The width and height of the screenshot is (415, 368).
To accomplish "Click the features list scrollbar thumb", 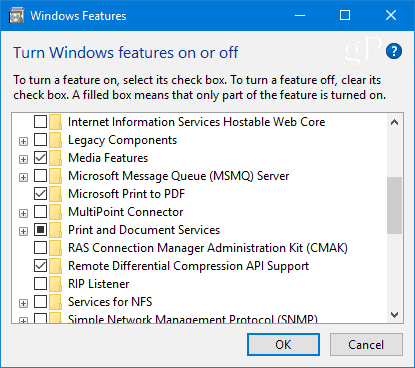I will point(395,206).
